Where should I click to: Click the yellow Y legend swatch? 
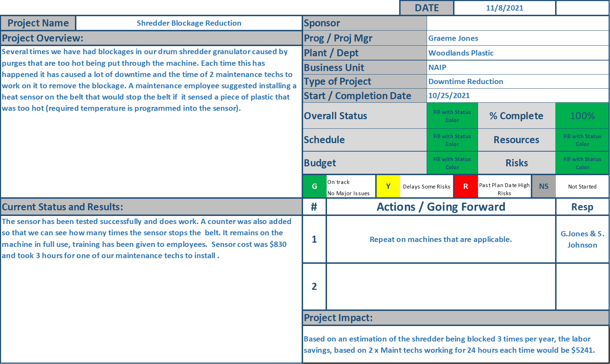tap(388, 186)
